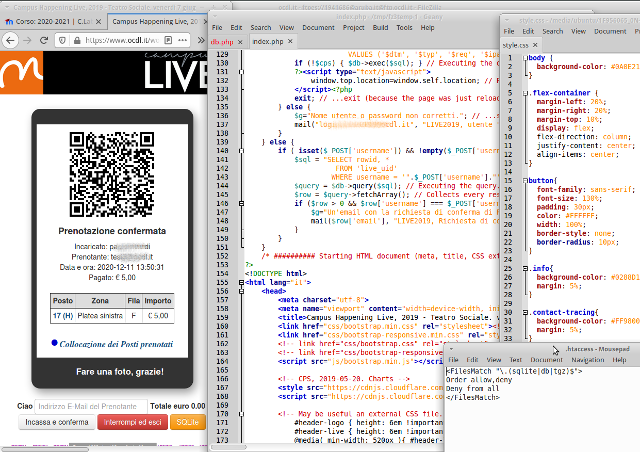
Task: Collapse the .info rule fold
Action: [525, 268]
